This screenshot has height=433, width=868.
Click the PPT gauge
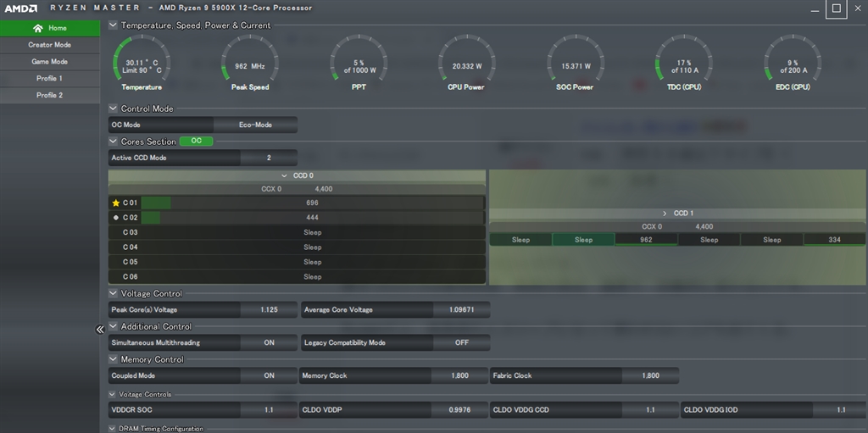pos(359,62)
